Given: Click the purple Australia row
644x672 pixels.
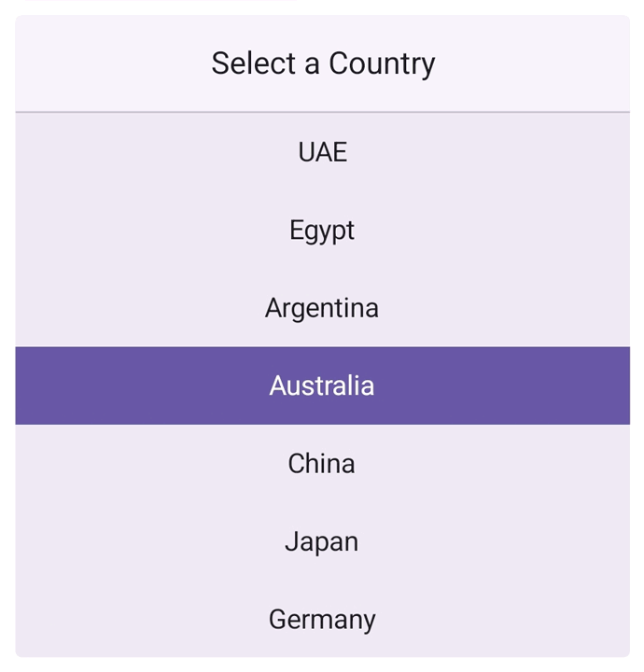Looking at the screenshot, I should pyautogui.click(x=322, y=385).
